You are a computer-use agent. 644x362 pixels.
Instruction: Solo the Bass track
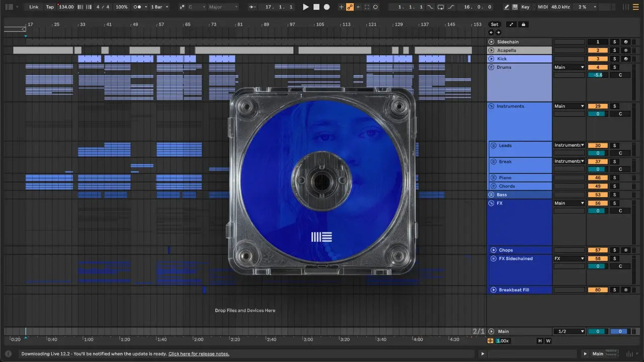pos(614,195)
